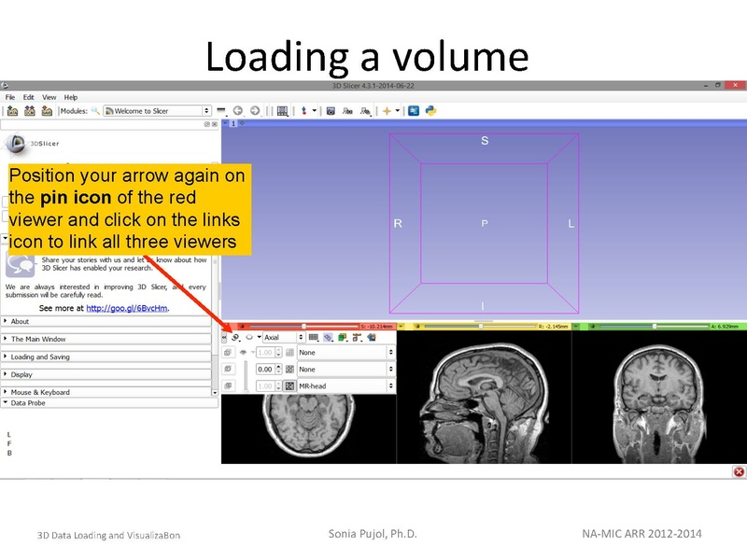Image resolution: width=747 pixels, height=560 pixels.
Task: Open the goo.gl/6BvcHm link
Action: (127, 308)
